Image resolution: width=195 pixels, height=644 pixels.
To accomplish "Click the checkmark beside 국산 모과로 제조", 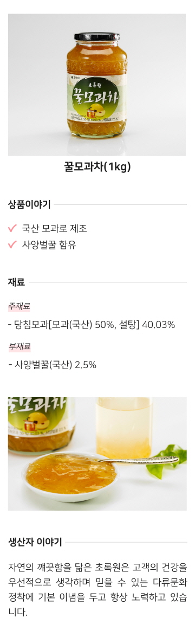I will click(x=12, y=228).
